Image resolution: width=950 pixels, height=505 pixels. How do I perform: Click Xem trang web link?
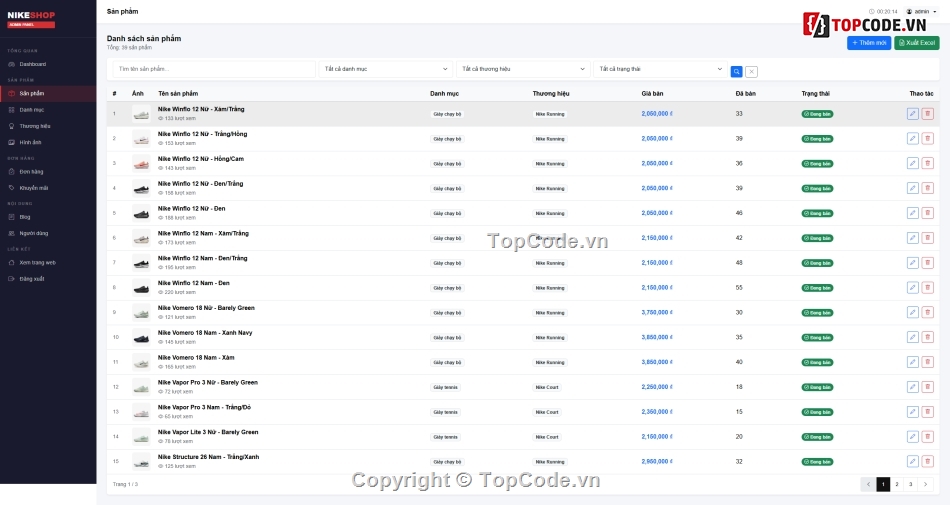pos(48,263)
